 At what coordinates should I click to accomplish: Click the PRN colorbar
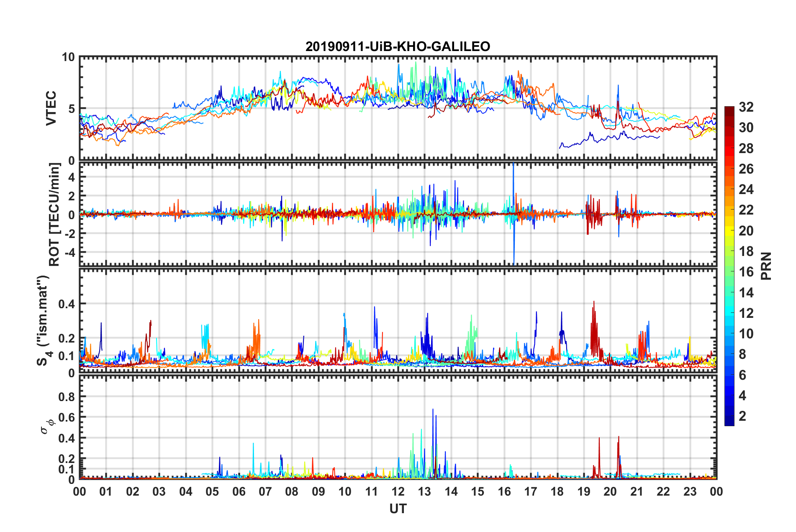click(x=729, y=266)
